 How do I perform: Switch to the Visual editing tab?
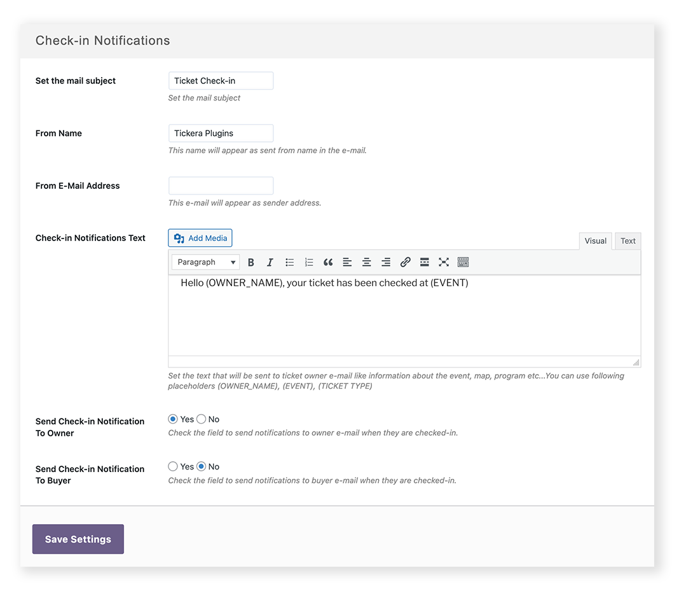(x=595, y=240)
